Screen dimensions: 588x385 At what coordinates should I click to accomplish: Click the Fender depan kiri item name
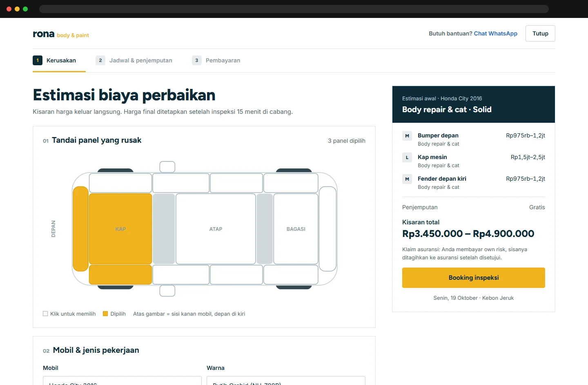coord(442,179)
